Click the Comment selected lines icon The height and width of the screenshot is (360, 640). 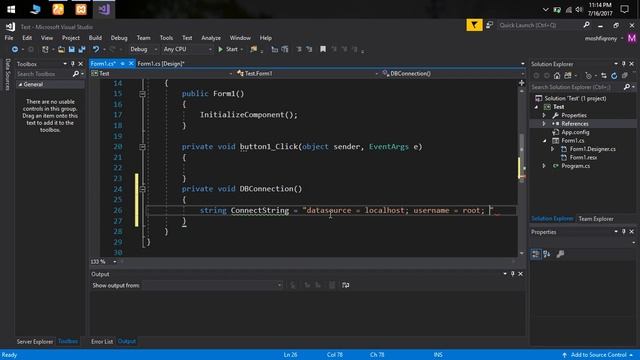pyautogui.click(x=299, y=49)
